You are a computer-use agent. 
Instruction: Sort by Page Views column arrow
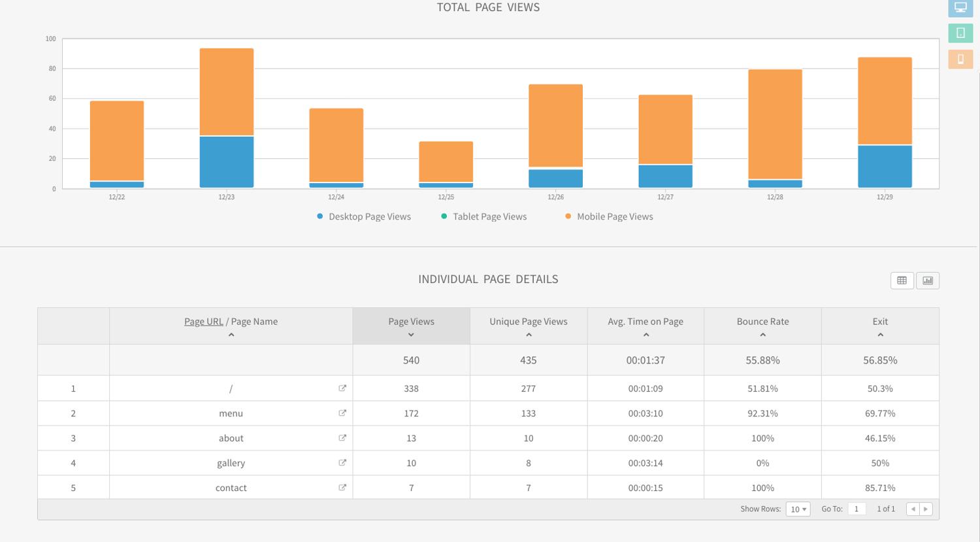pyautogui.click(x=411, y=335)
